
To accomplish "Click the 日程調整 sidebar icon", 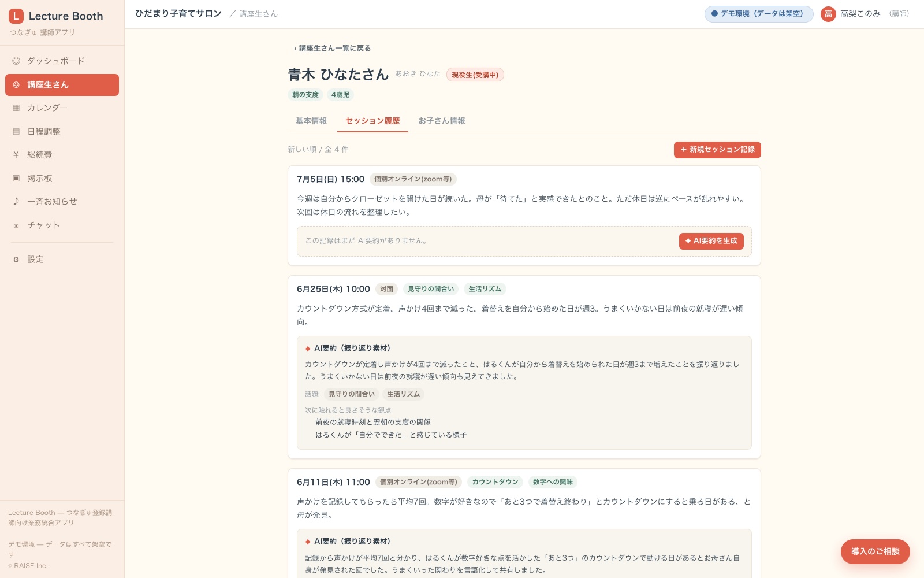I will 16,132.
